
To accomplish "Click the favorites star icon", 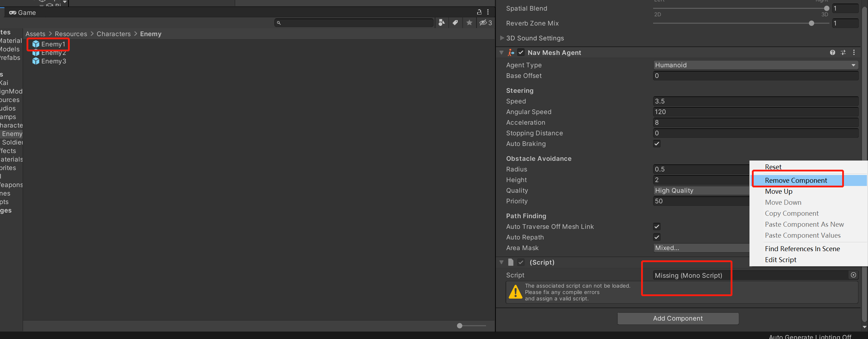I will (x=469, y=23).
